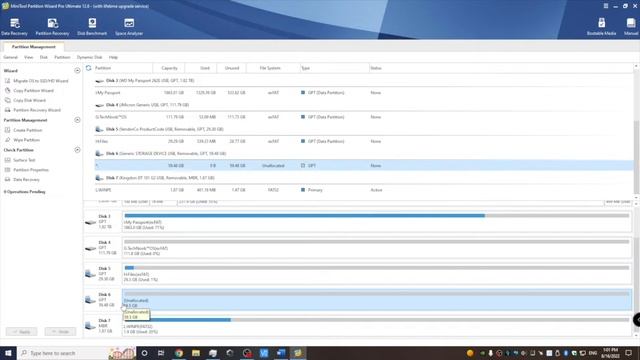Image resolution: width=640 pixels, height=360 pixels.
Task: Click the Undo button
Action: point(60,331)
